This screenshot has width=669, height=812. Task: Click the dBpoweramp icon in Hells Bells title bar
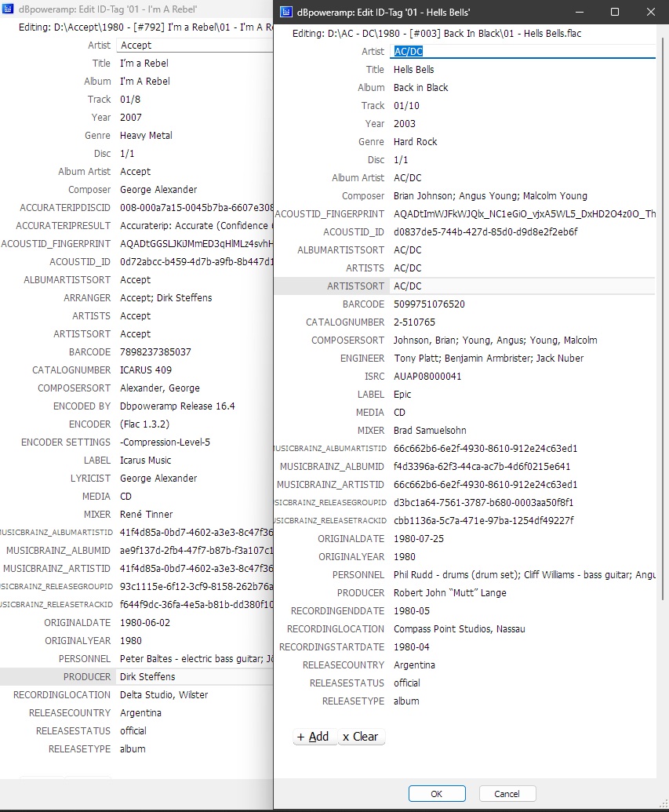coord(286,12)
